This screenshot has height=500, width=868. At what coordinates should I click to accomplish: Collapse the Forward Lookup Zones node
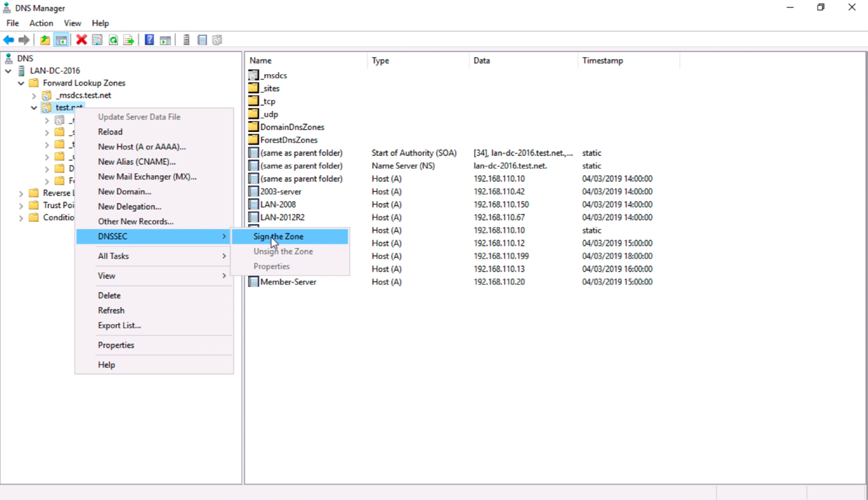pyautogui.click(x=21, y=83)
